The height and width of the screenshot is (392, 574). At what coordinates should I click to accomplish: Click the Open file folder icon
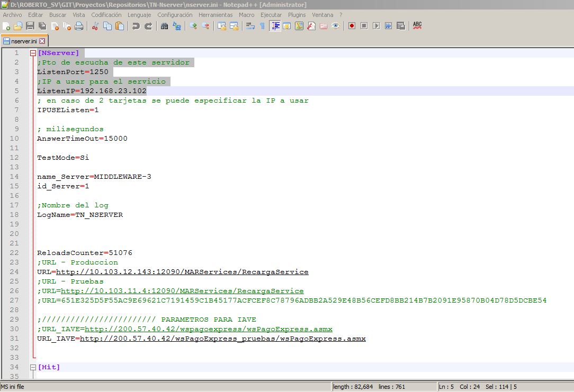[18, 26]
